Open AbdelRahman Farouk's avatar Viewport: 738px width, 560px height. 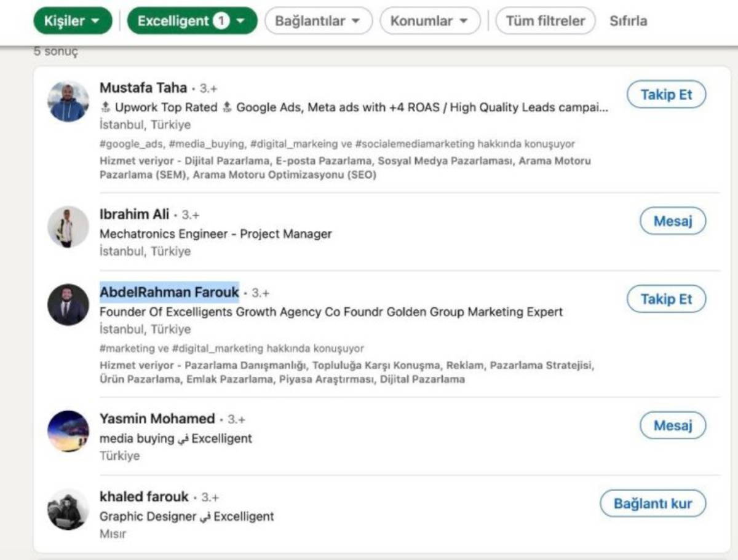(x=68, y=304)
